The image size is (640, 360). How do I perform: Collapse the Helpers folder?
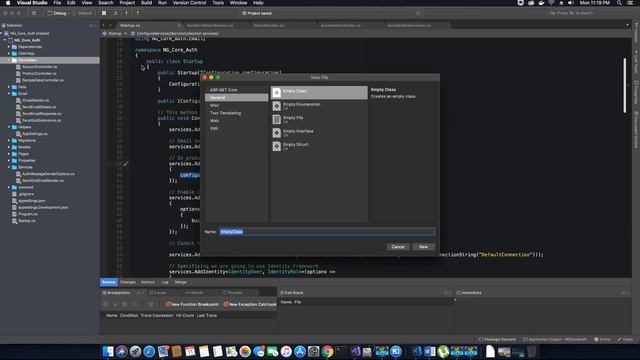point(9,127)
